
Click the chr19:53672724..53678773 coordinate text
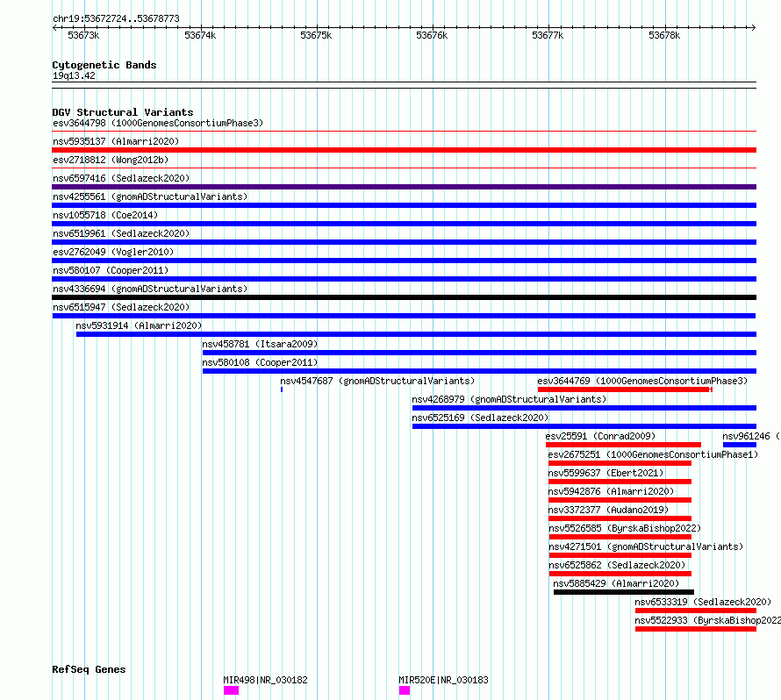(x=116, y=19)
